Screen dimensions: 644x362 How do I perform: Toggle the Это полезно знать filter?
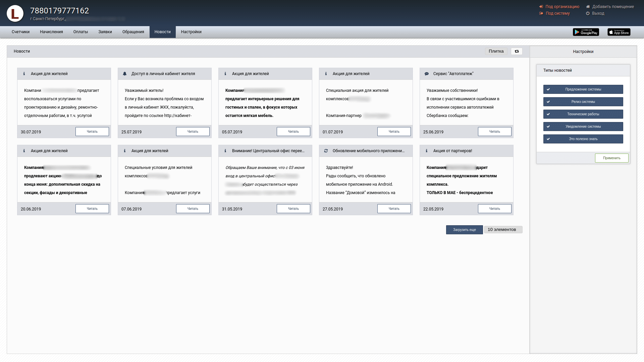(x=583, y=139)
